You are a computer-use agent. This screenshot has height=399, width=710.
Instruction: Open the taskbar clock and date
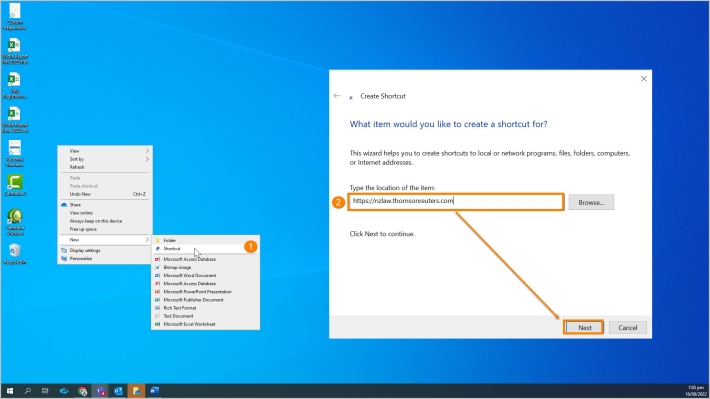[x=696, y=391]
